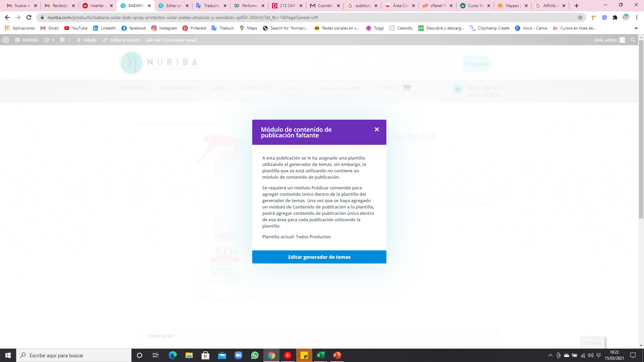
Task: Open comments bubble in admin bar
Action: [x=65, y=40]
